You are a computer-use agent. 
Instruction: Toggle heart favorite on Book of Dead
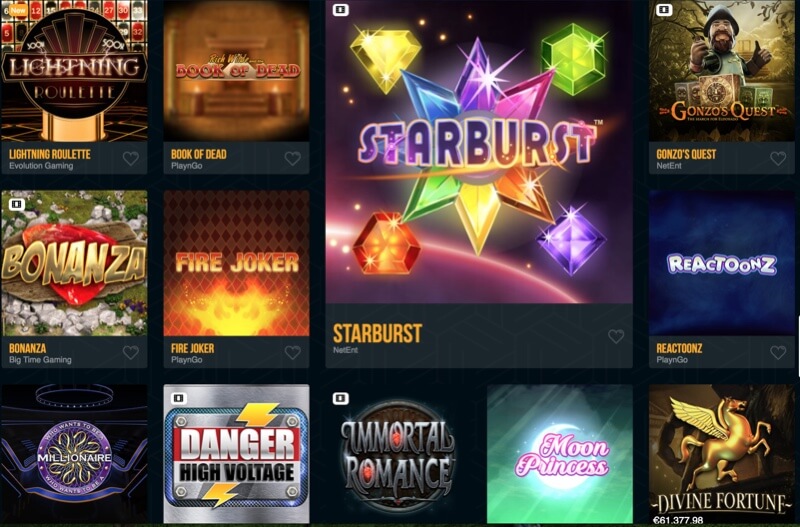pos(292,159)
